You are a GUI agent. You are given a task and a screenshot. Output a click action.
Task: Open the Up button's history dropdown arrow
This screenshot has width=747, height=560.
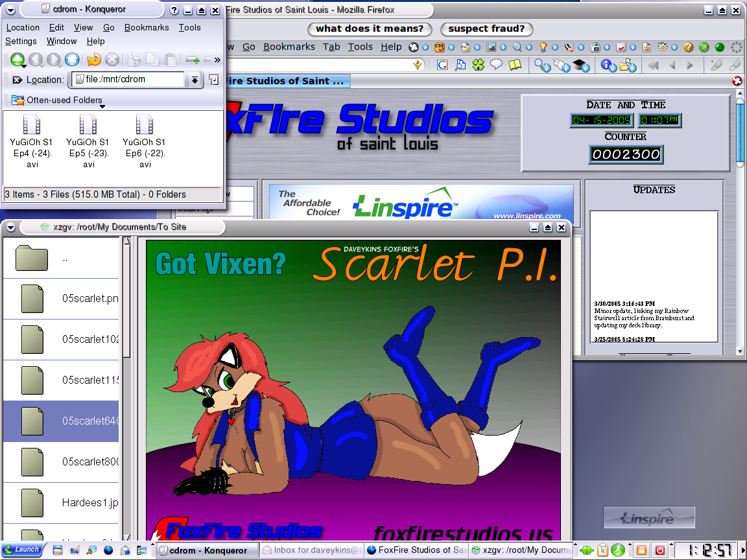pyautogui.click(x=23, y=65)
